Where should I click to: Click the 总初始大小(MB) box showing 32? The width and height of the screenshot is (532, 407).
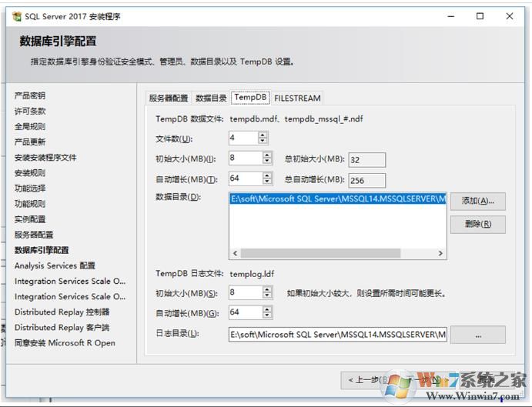[x=367, y=160]
